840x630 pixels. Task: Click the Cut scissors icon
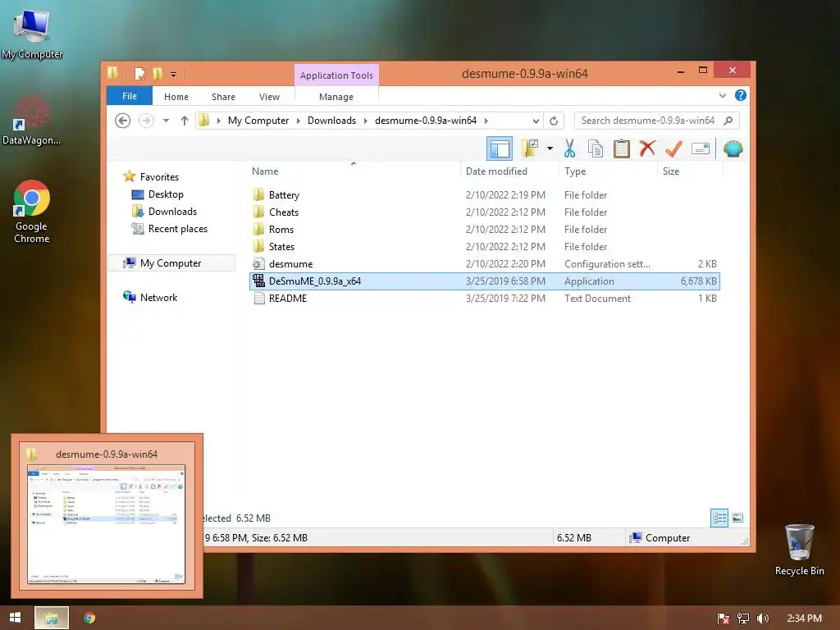click(569, 148)
